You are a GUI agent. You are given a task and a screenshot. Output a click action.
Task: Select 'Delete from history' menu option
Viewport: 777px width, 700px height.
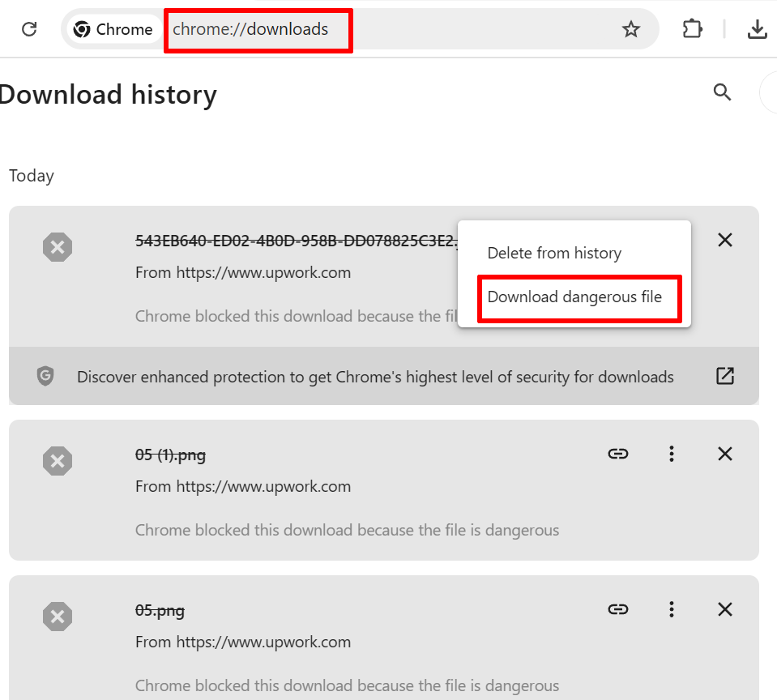[x=554, y=254]
